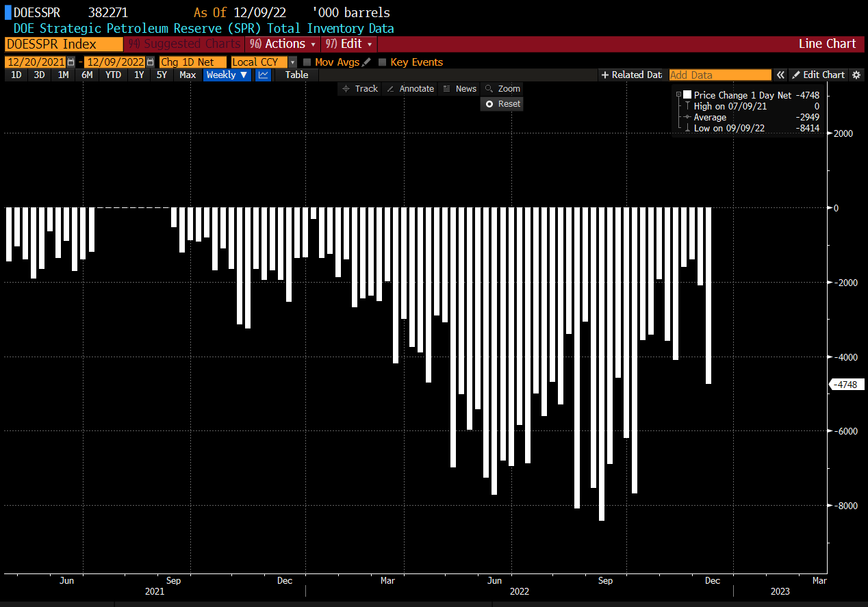
Task: Select the 6M range tab
Action: [87, 75]
